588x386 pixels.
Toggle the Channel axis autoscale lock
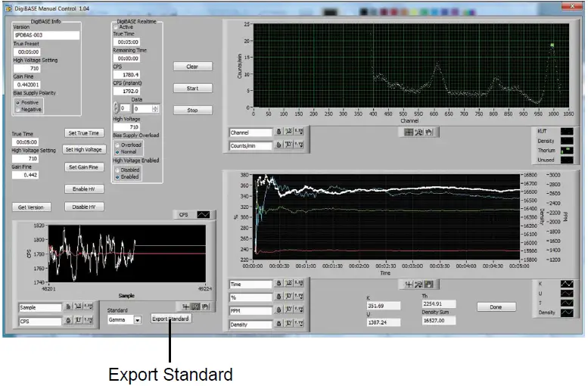[x=278, y=132]
